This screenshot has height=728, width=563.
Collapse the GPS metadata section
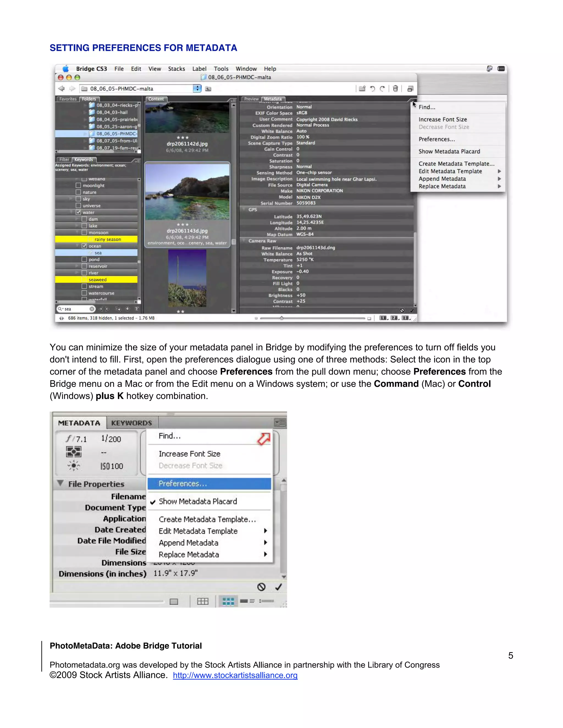click(244, 210)
